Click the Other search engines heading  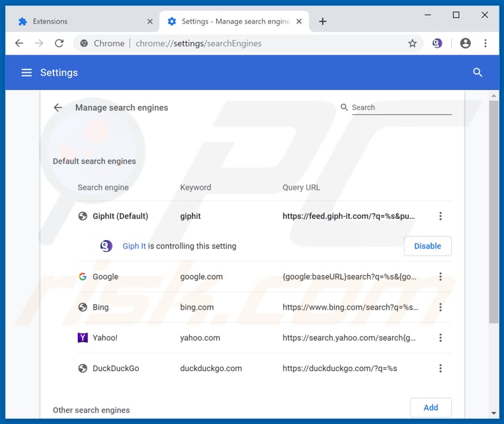click(91, 410)
